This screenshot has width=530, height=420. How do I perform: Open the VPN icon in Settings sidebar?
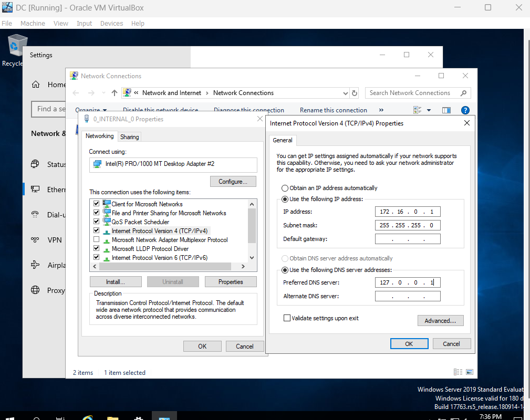35,239
